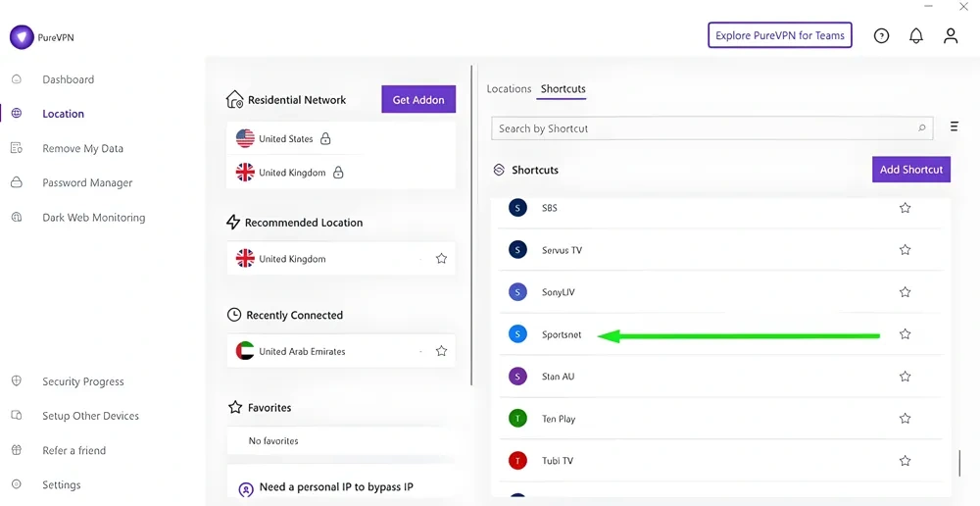This screenshot has height=506, width=980.
Task: Click the Refer a friend gift icon
Action: [x=17, y=450]
